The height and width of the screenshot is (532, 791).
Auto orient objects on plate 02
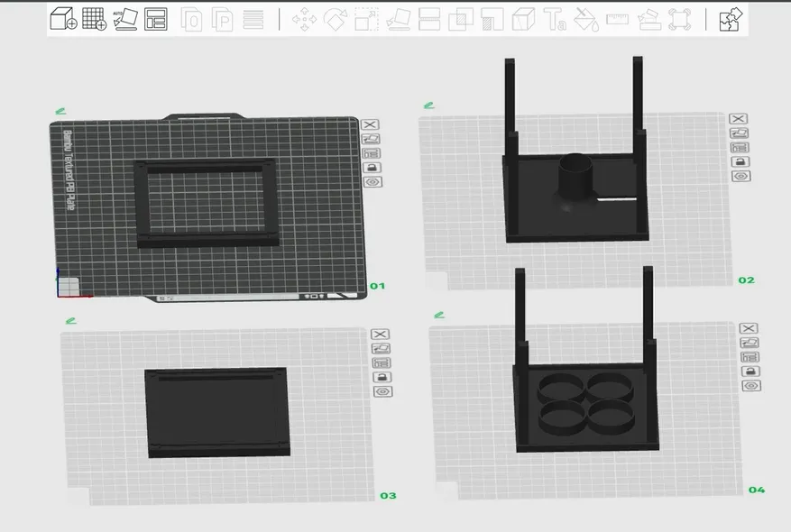coord(739,133)
